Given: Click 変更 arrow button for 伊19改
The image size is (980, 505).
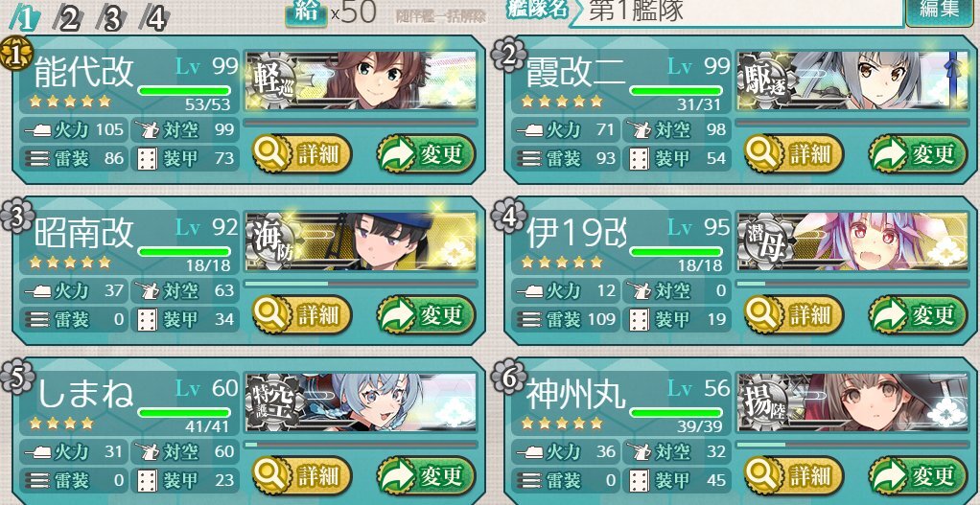Looking at the screenshot, I should click(918, 314).
